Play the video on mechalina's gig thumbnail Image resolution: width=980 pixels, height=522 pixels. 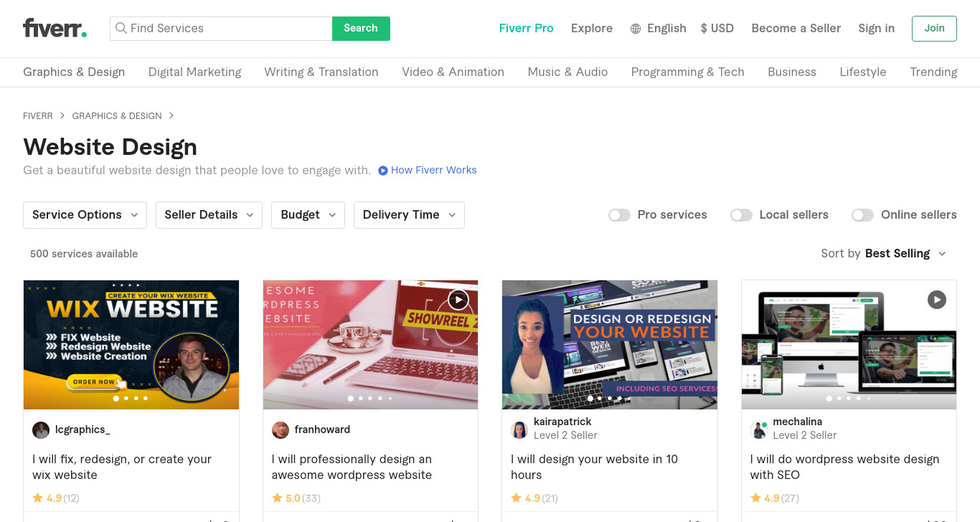pyautogui.click(x=937, y=299)
